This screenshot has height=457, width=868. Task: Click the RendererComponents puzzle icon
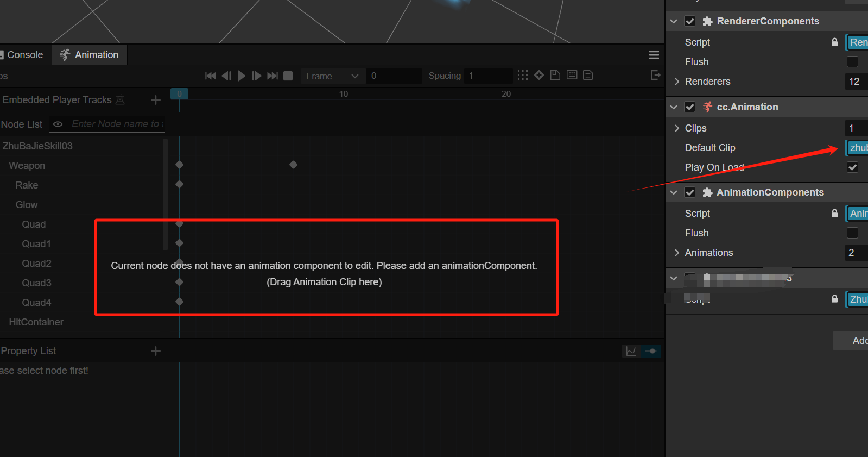(707, 21)
